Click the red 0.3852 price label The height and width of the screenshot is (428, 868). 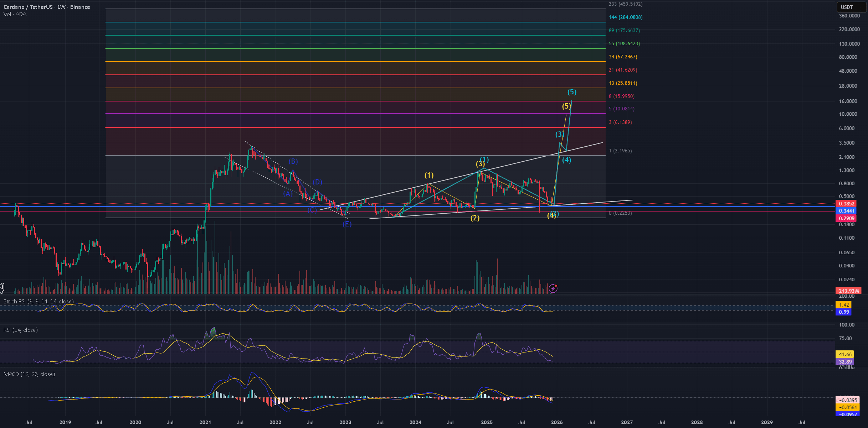click(846, 204)
